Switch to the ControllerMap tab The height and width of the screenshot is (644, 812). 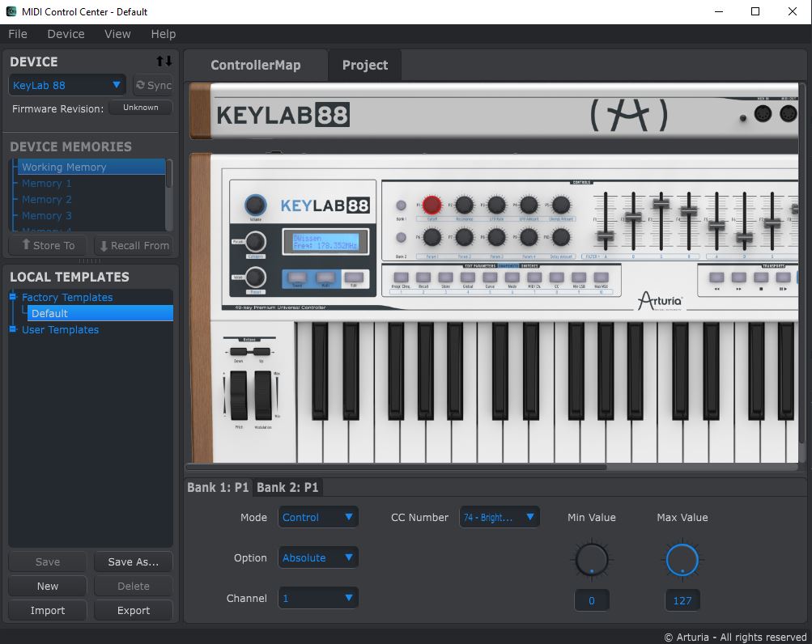(255, 65)
